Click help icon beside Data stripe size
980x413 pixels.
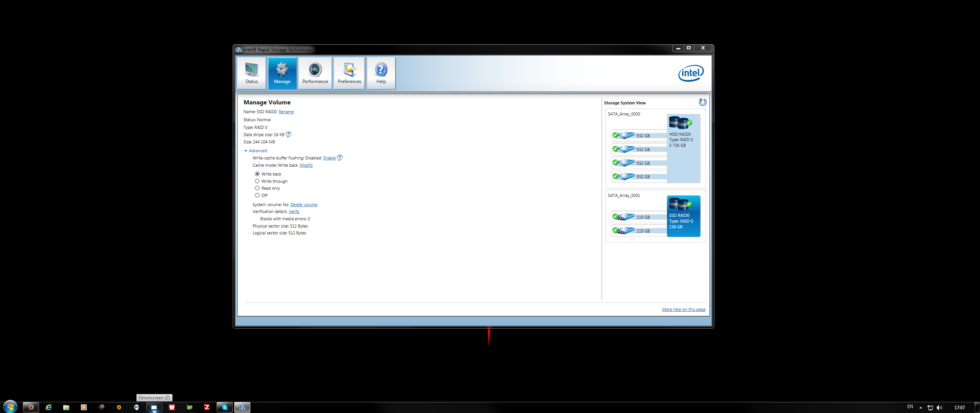(289, 134)
